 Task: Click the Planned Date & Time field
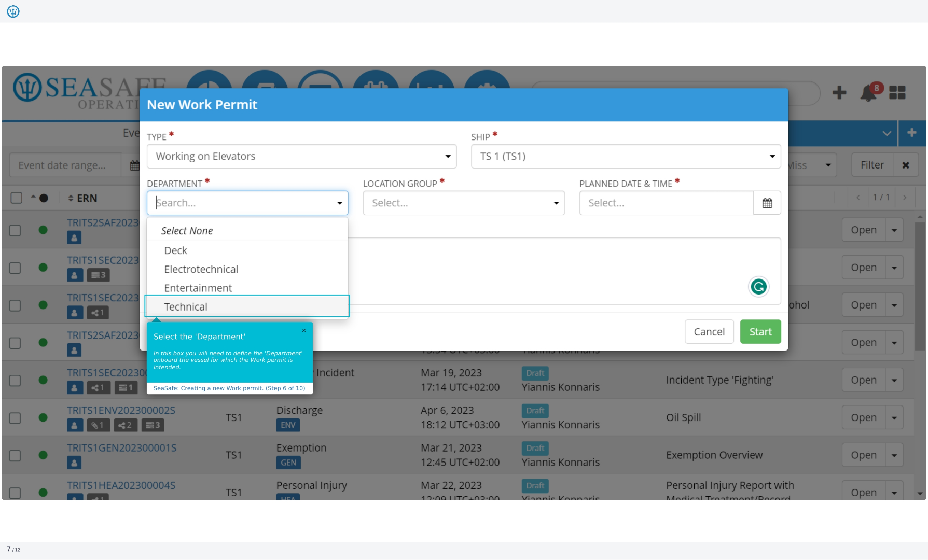coord(666,203)
